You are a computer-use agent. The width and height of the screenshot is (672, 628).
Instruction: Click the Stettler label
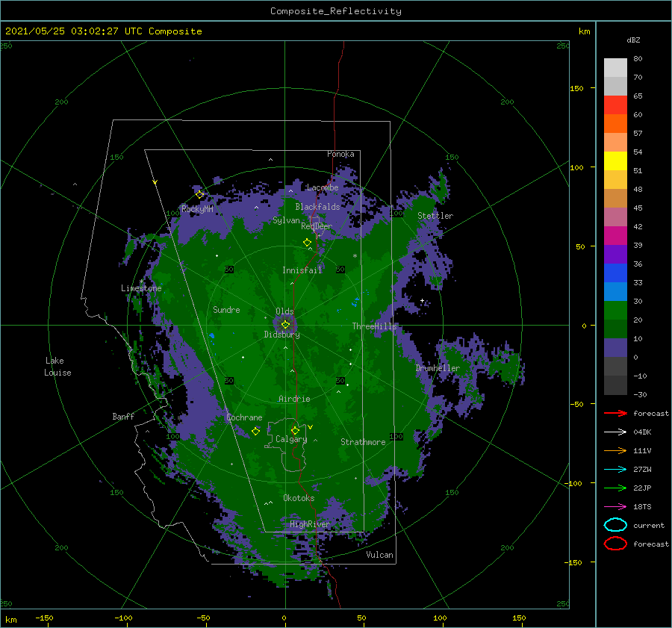[x=435, y=216]
